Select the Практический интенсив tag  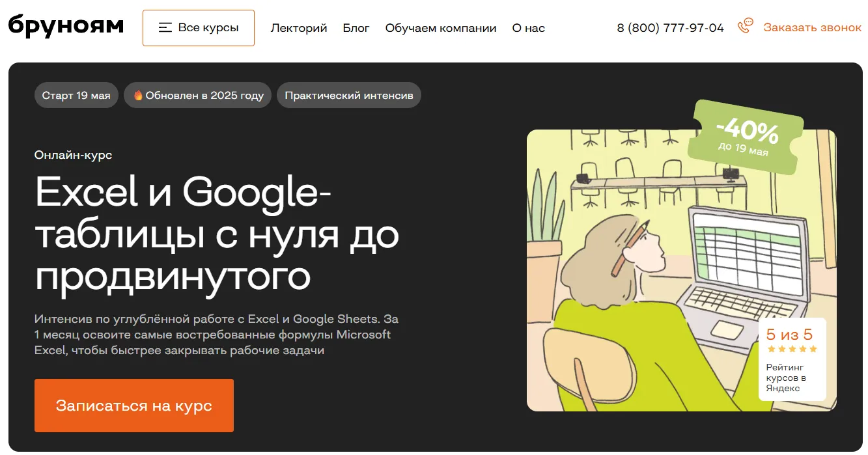(349, 96)
